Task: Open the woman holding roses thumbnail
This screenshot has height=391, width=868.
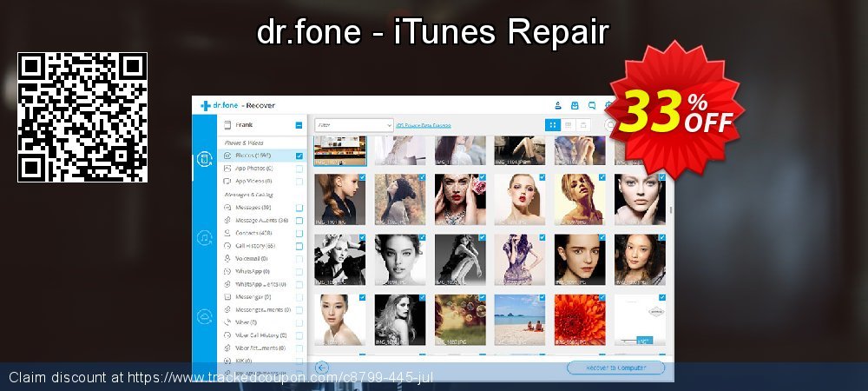Action: pos(460,199)
